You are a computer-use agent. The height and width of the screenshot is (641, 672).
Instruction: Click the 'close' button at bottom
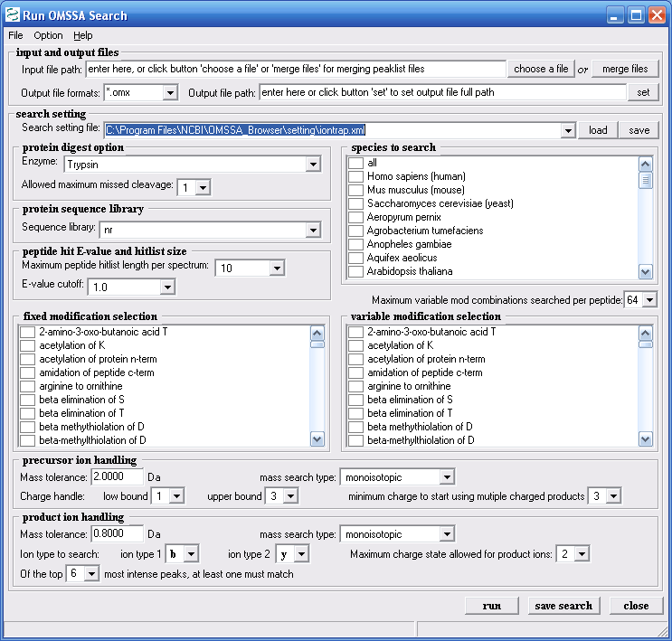[636, 606]
